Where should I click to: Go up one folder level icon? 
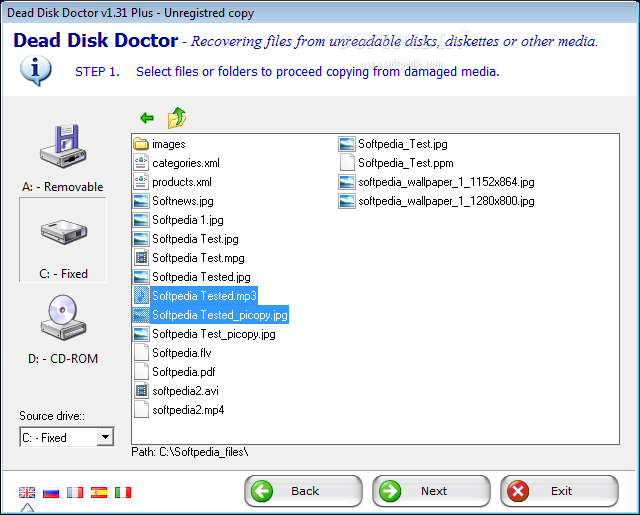[177, 118]
